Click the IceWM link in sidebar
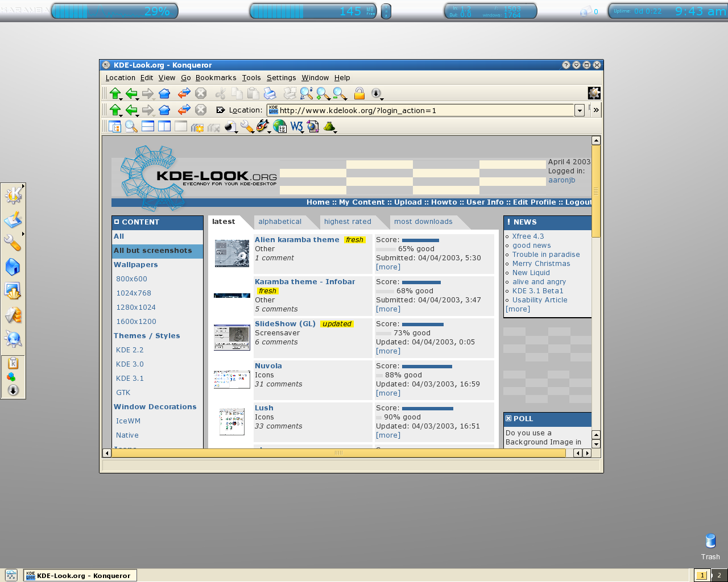Image resolution: width=728 pixels, height=582 pixels. [x=128, y=421]
